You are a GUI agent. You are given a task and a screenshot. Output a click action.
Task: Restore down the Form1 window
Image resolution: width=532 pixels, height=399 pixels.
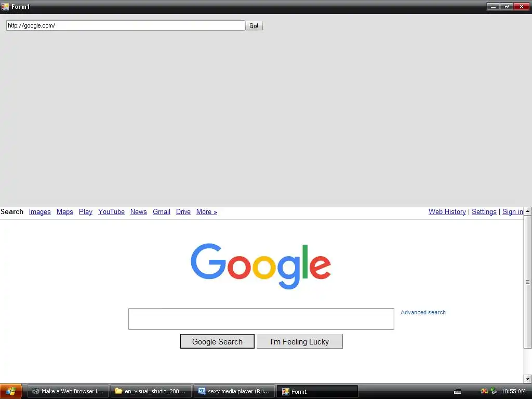tap(507, 7)
